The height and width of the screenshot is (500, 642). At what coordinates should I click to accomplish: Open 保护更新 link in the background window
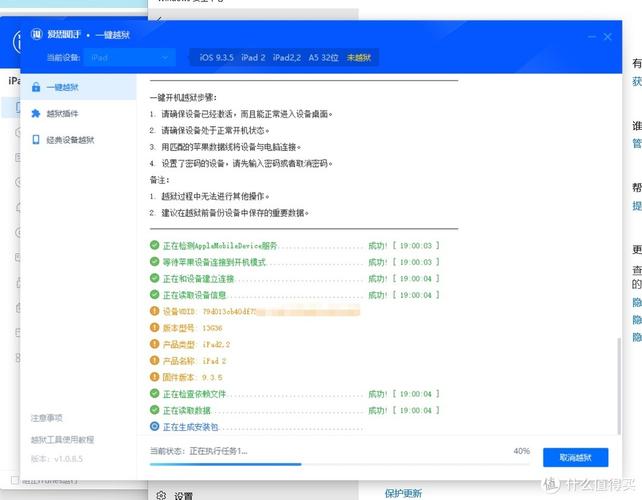click(403, 493)
